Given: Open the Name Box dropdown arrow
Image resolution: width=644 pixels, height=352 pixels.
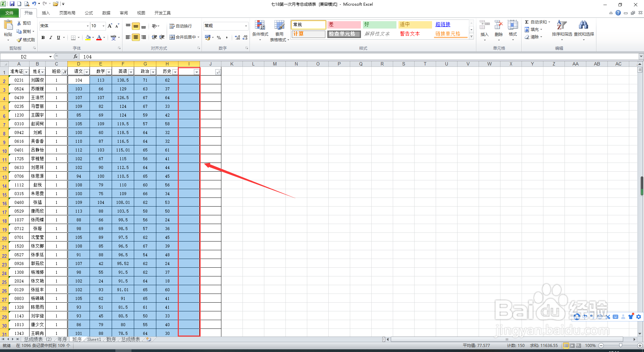Looking at the screenshot, I should coord(50,56).
